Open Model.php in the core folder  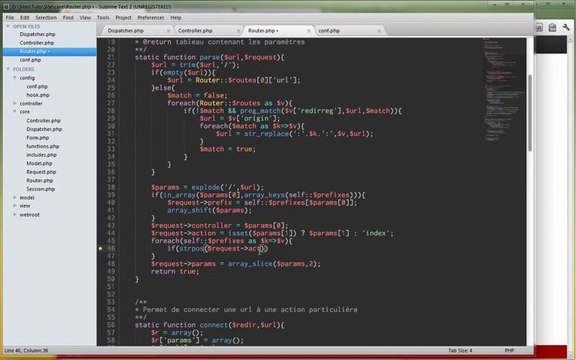[x=39, y=163]
